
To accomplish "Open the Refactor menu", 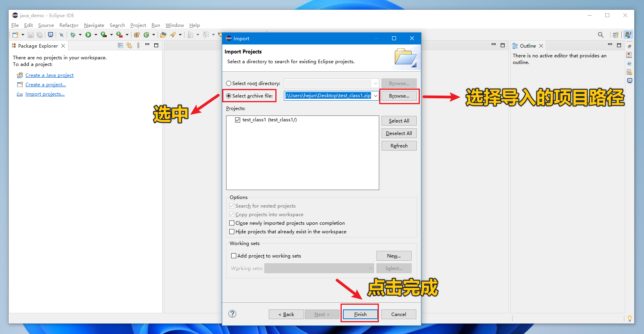I will (69, 25).
